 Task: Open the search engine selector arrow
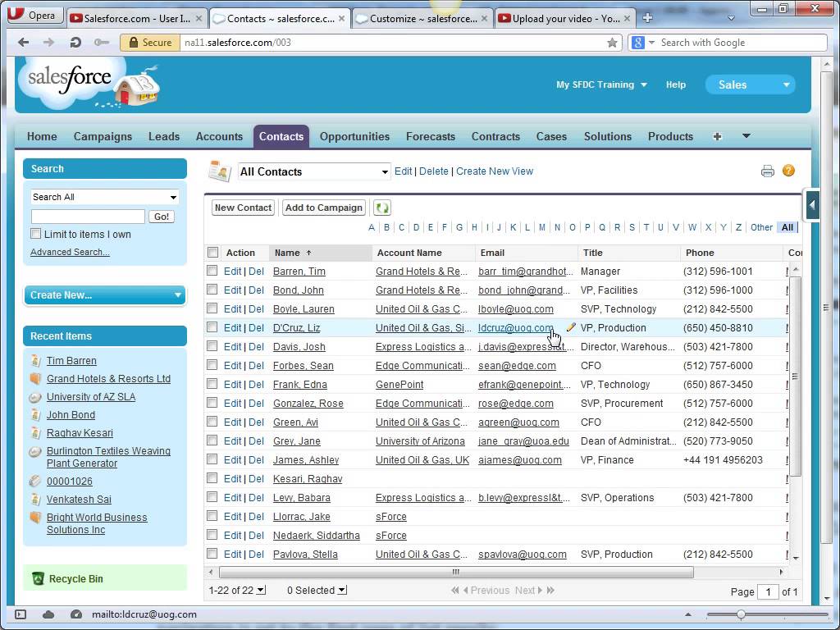click(651, 43)
